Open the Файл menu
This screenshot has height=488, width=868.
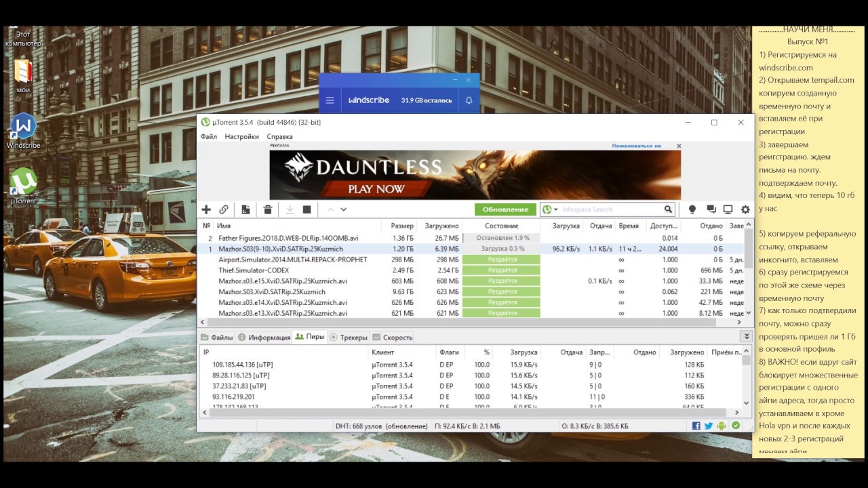tap(209, 136)
